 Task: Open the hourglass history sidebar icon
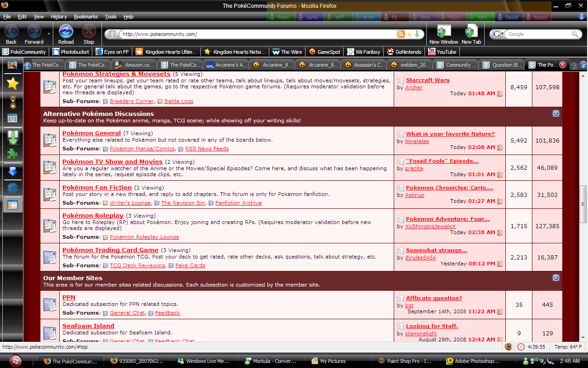12,101
